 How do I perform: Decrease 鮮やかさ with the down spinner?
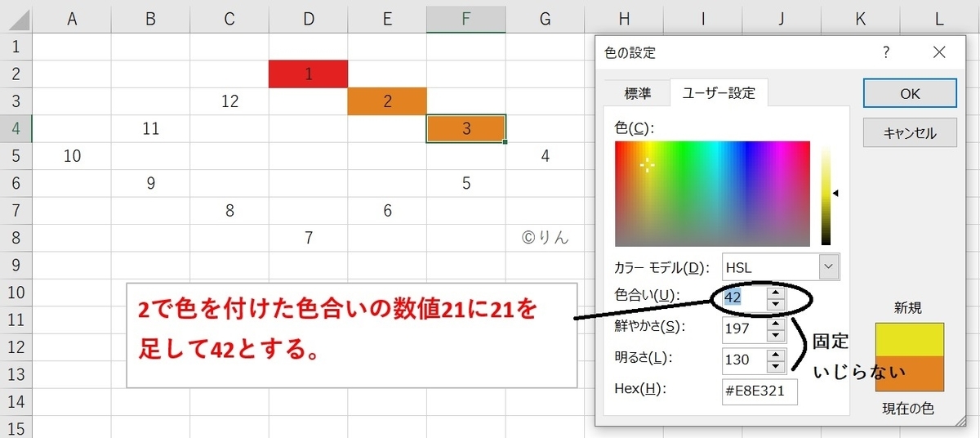[776, 334]
